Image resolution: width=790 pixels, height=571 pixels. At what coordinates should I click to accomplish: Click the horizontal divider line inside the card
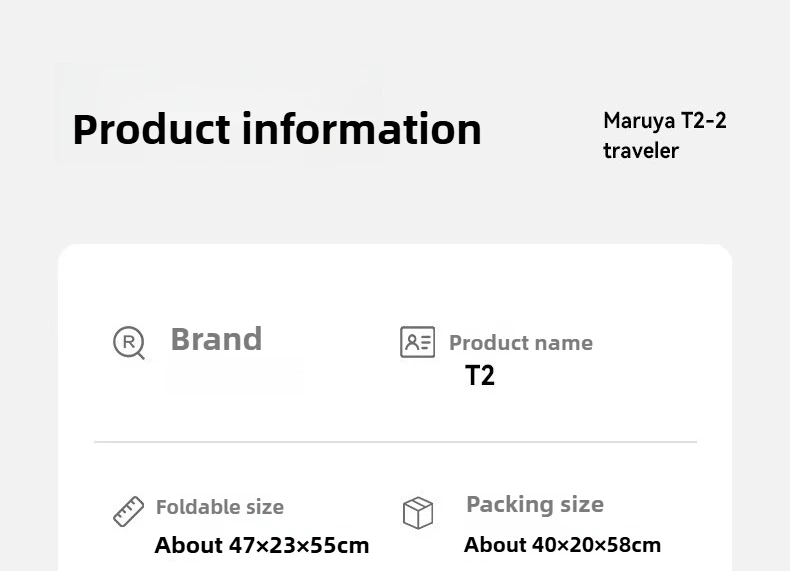coord(395,441)
